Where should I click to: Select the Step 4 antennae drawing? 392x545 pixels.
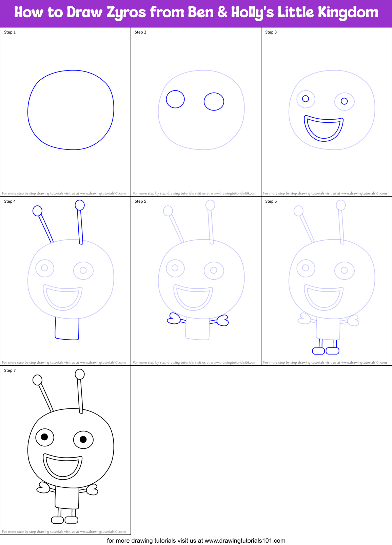(58, 222)
